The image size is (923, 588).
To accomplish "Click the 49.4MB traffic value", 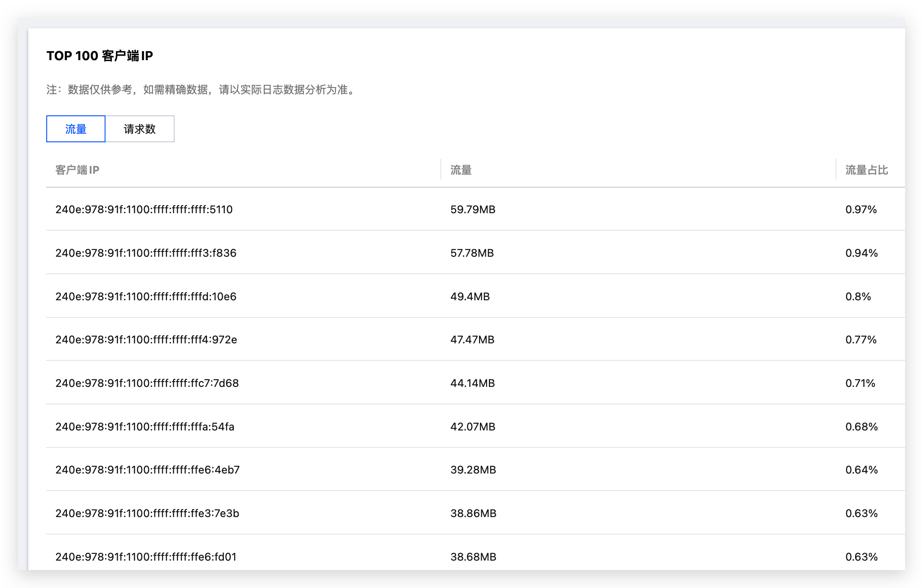I will (x=470, y=297).
